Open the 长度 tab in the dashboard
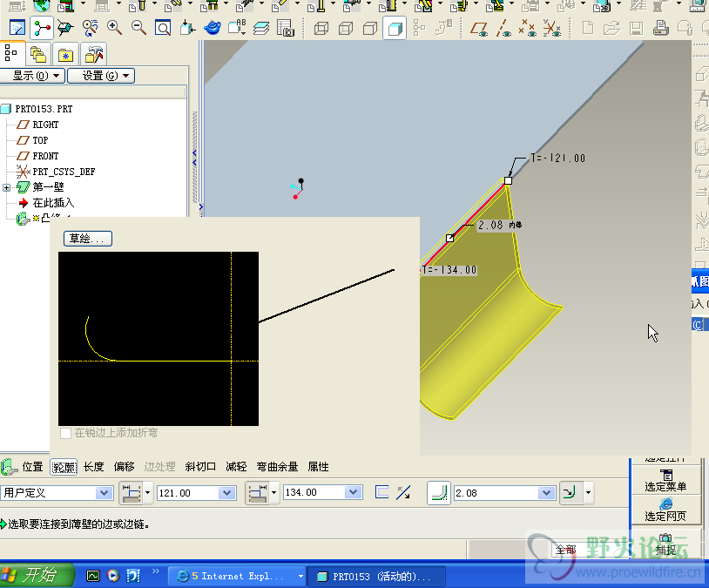The height and width of the screenshot is (588, 709). coord(93,467)
